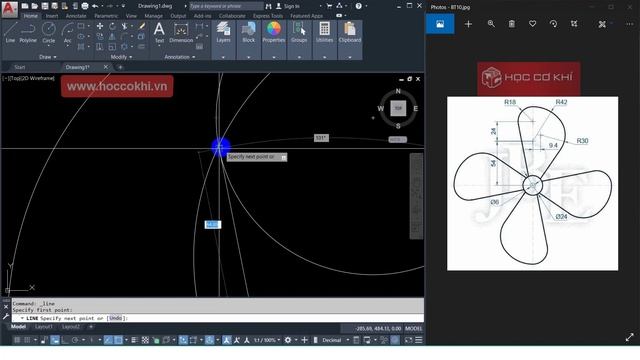640x360 pixels.
Task: Select the Line tool
Action: (x=10, y=32)
